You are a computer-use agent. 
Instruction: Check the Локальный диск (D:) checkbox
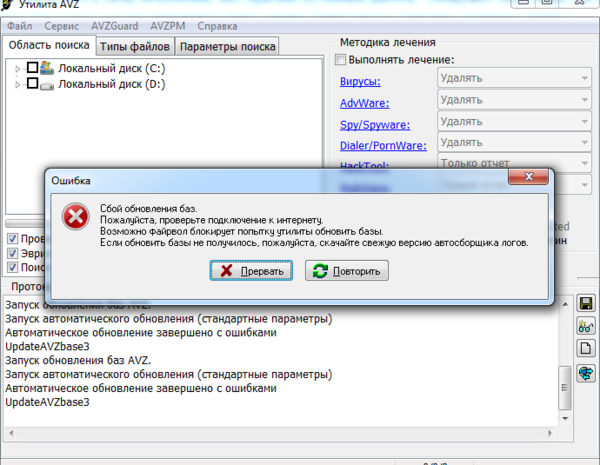click(x=33, y=83)
